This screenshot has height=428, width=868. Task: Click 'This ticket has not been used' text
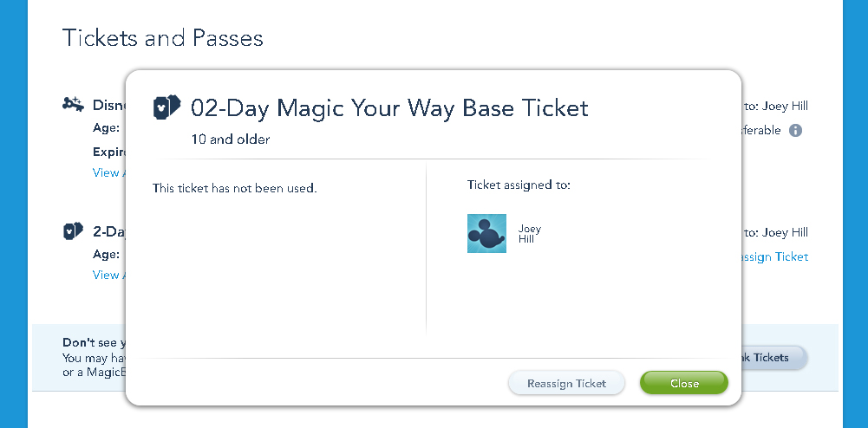(x=235, y=187)
